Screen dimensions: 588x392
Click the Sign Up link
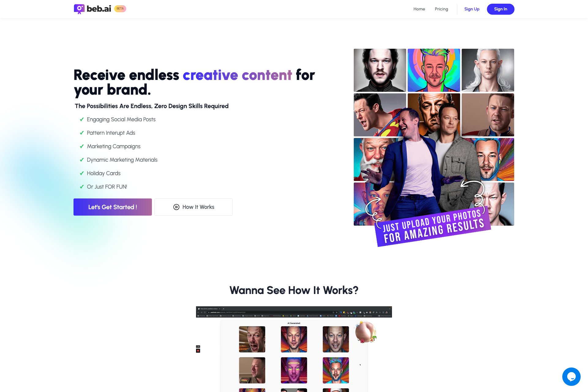tap(472, 9)
